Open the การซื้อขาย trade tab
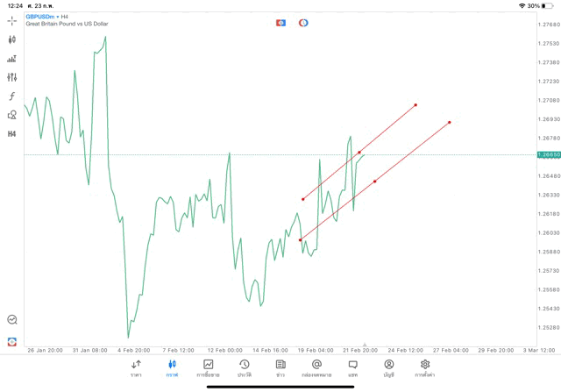This screenshot has height=392, width=561. 208,367
